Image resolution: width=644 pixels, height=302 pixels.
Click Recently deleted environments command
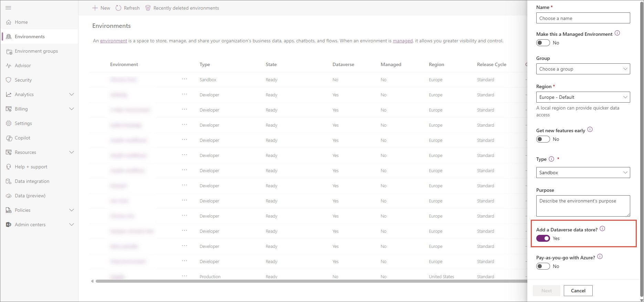pos(182,8)
